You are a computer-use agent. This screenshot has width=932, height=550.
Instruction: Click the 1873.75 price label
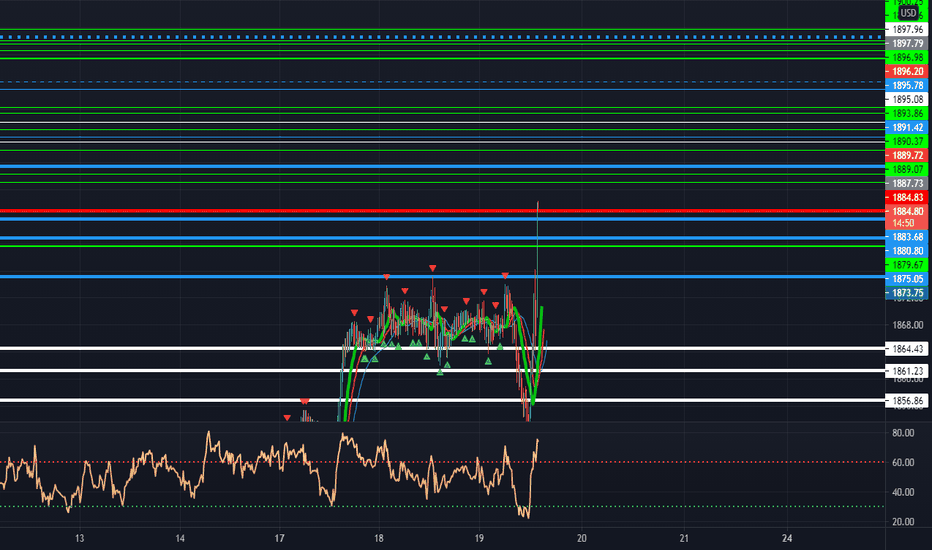click(x=906, y=293)
